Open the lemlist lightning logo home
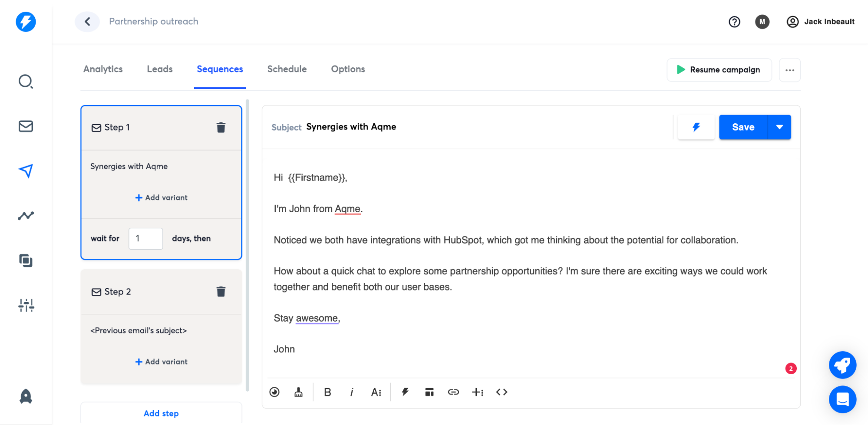This screenshot has width=868, height=425. (x=26, y=22)
